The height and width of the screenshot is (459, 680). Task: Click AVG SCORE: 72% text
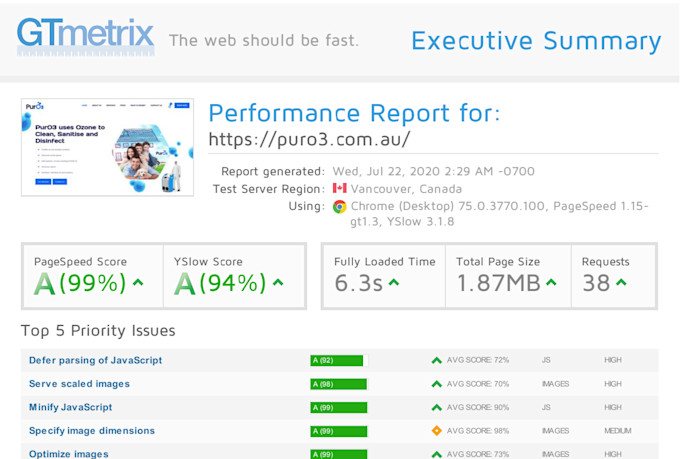pyautogui.click(x=478, y=360)
